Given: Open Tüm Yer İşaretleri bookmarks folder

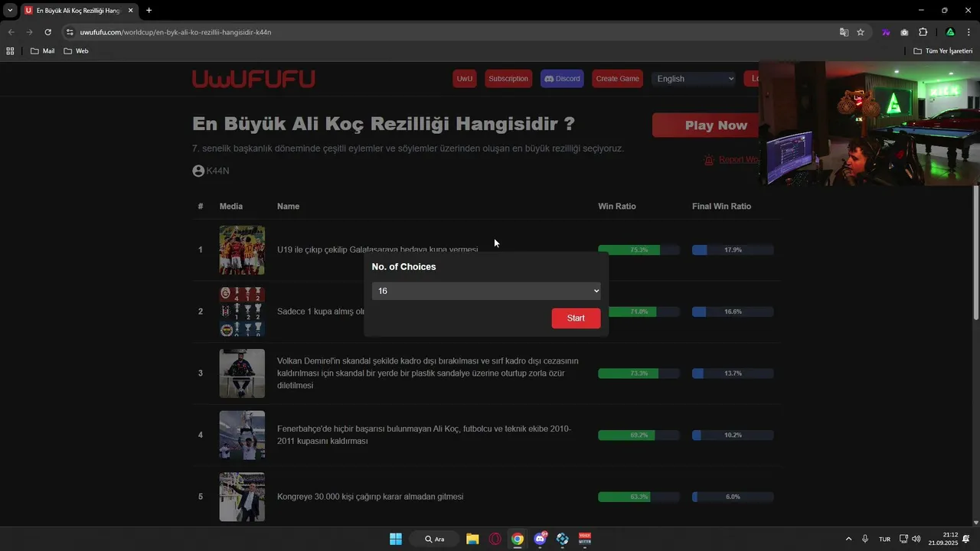Looking at the screenshot, I should (942, 51).
